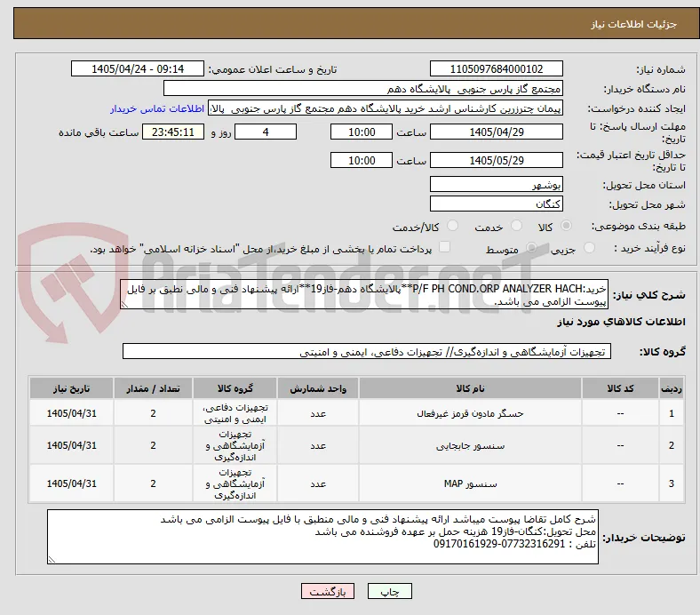700x615 pixels.
Task: Click the general description text area
Action: [364, 295]
